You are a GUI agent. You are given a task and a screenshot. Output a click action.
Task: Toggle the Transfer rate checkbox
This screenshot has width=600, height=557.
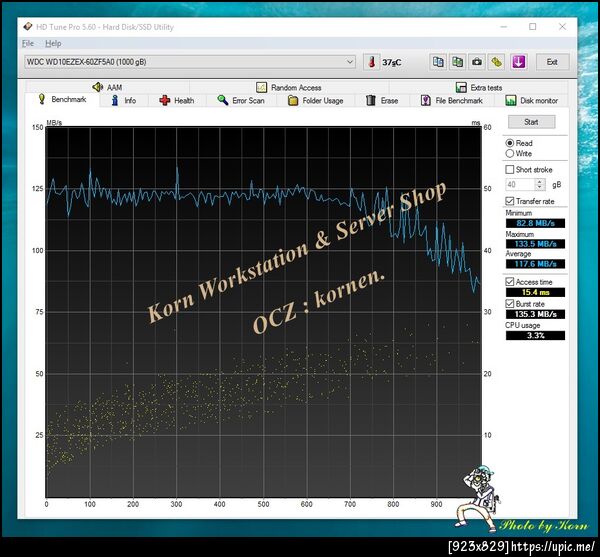[510, 201]
